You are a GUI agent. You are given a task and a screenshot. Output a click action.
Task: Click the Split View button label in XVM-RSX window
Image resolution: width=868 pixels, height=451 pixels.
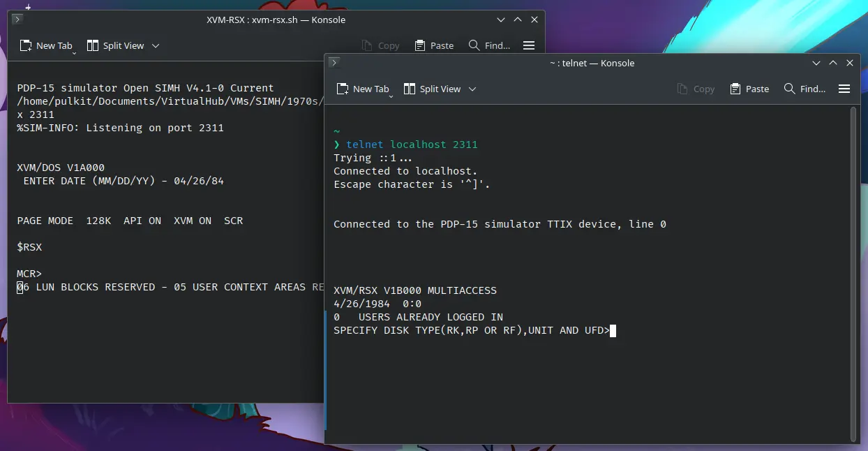click(121, 45)
